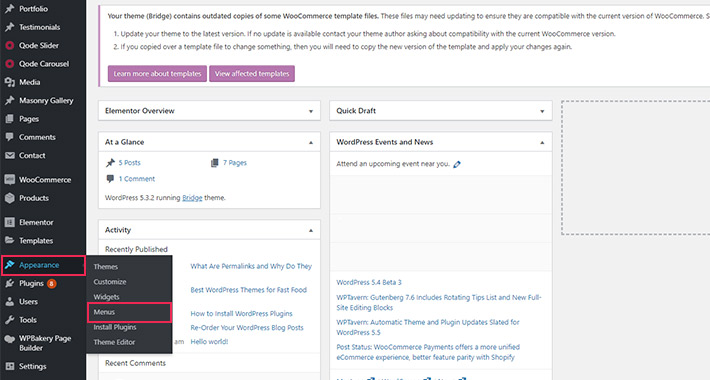
Task: Open Install Plugins in Appearance submenu
Action: (115, 327)
